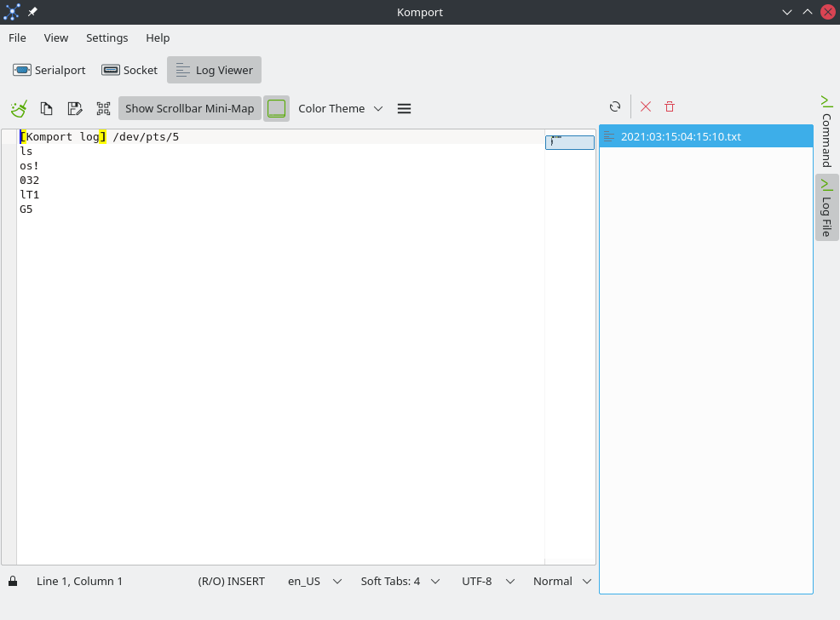Switch to Serialport view

click(49, 70)
